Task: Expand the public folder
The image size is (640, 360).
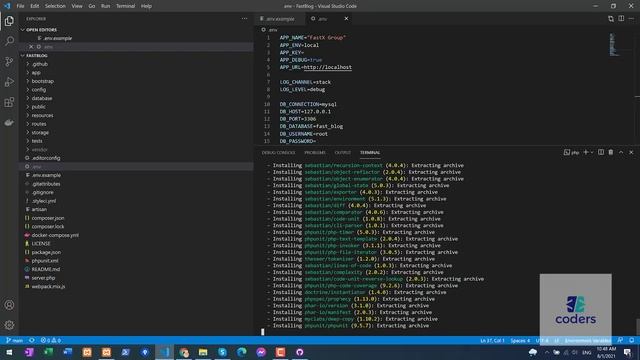Action: [38, 107]
